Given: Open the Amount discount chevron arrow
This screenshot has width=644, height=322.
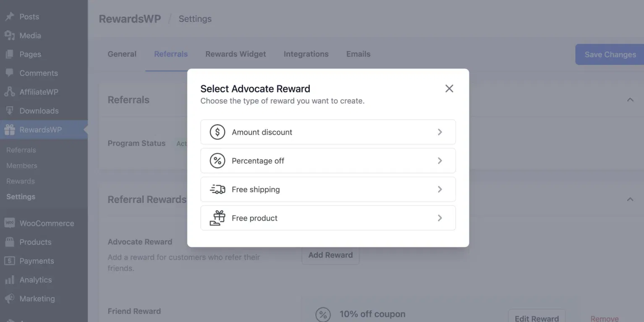Looking at the screenshot, I should (440, 132).
